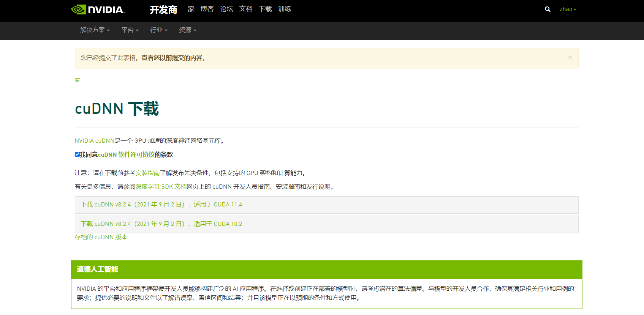Image resolution: width=644 pixels, height=315 pixels.
Task: Go to 开发商 developer home
Action: click(163, 9)
